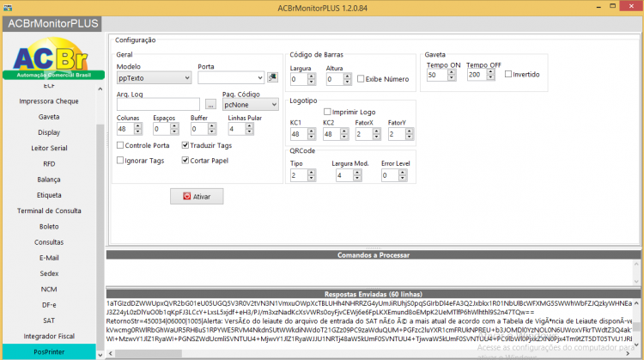
Task: Decrease the Linhas Pular value
Action: (249, 132)
